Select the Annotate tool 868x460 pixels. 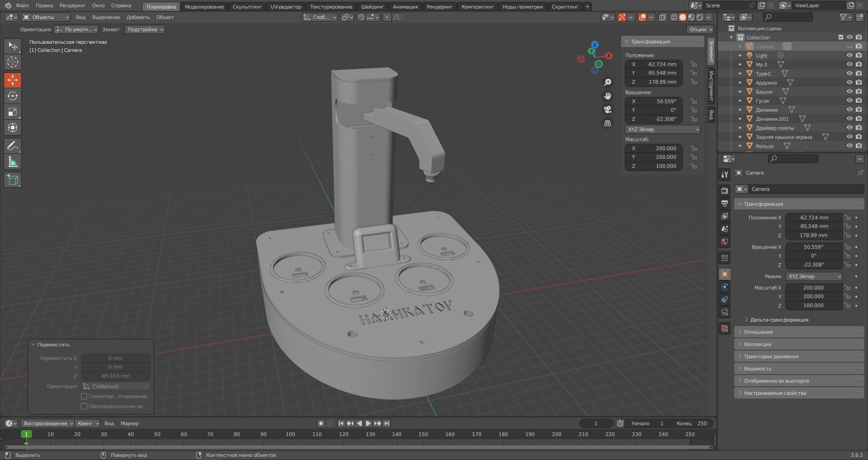12,145
